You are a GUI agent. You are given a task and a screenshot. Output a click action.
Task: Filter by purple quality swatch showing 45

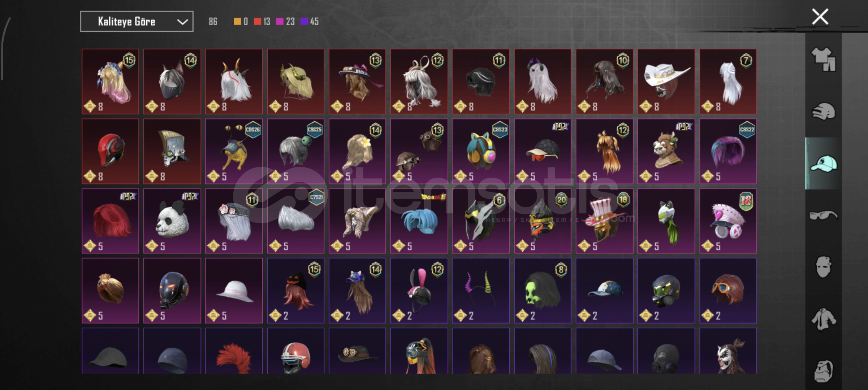310,22
